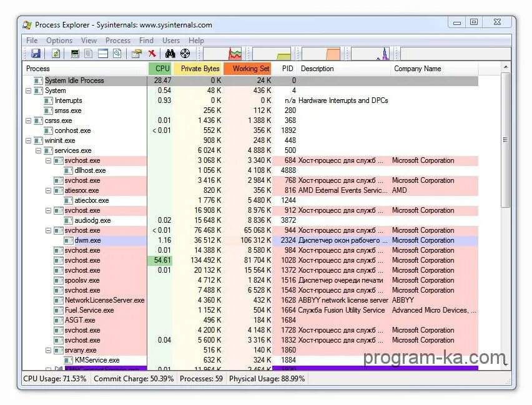Screen dimensions: 532x405
Task: Click the Process column header
Action: [85, 69]
